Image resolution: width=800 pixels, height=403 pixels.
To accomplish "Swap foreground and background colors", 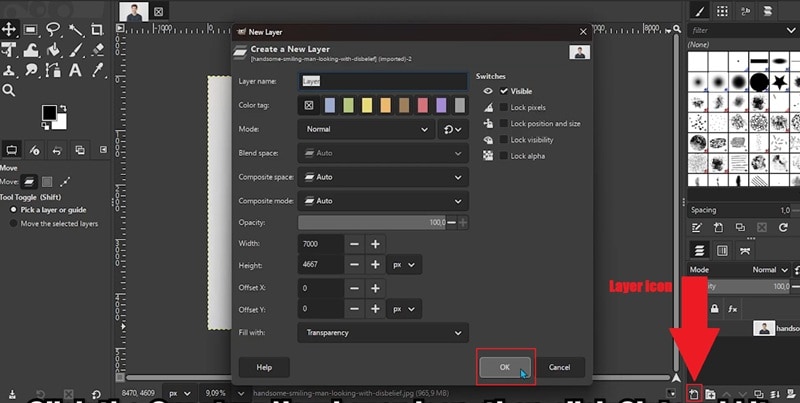I will tap(63, 108).
